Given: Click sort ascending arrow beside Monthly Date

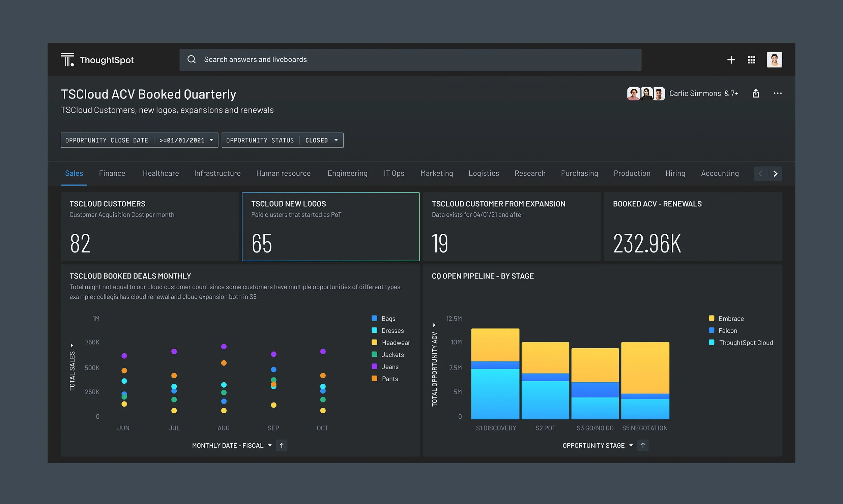Looking at the screenshot, I should pos(282,445).
